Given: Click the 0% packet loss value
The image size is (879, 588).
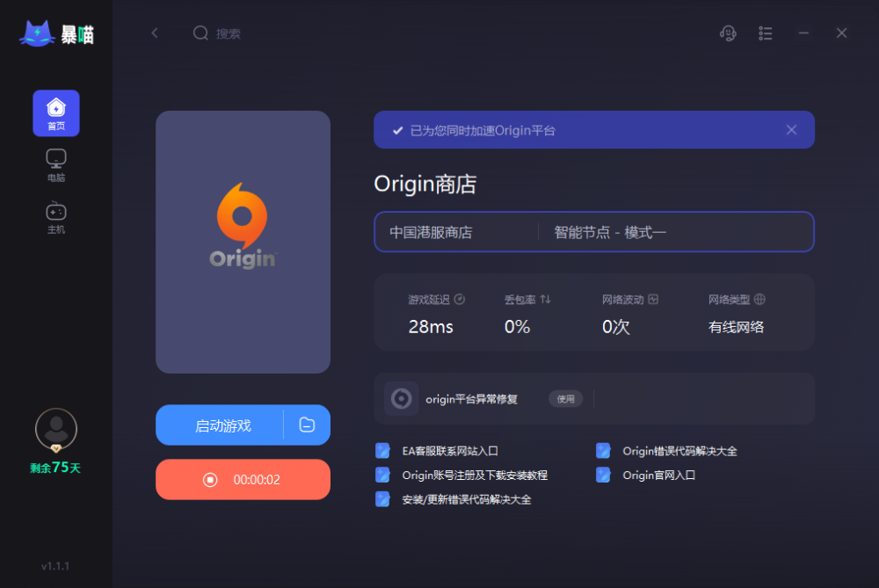Looking at the screenshot, I should [517, 327].
